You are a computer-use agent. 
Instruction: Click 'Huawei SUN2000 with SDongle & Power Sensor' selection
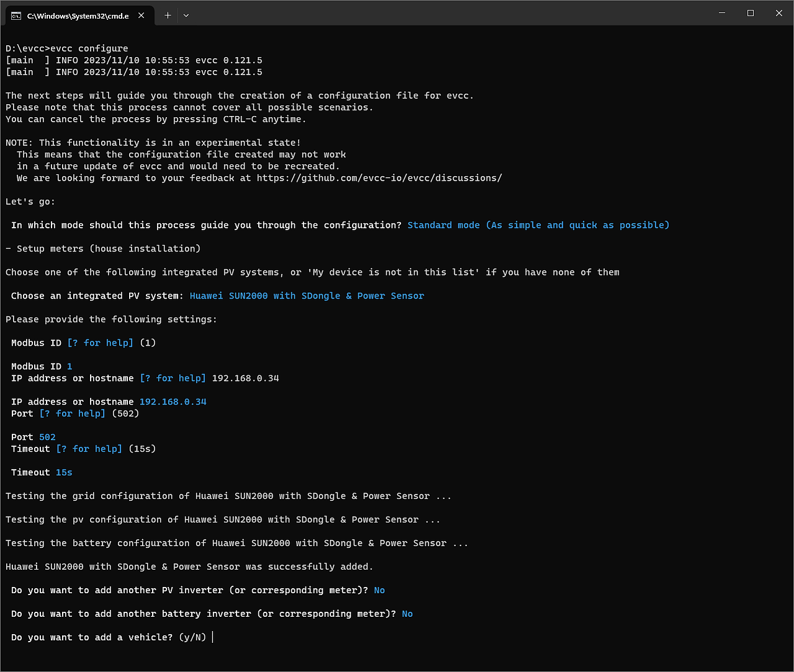click(307, 296)
